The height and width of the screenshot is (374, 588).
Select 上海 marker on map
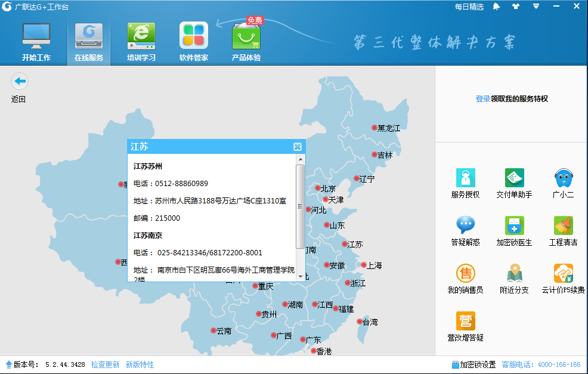363,265
